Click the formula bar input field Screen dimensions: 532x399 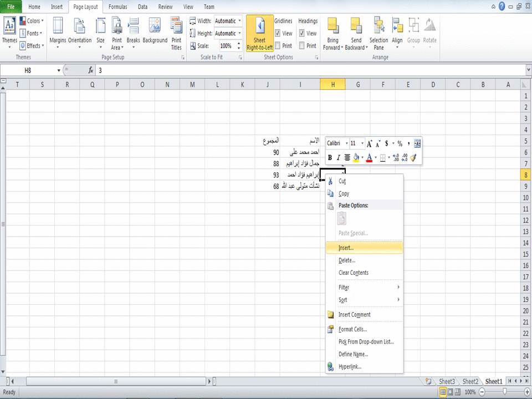point(310,70)
